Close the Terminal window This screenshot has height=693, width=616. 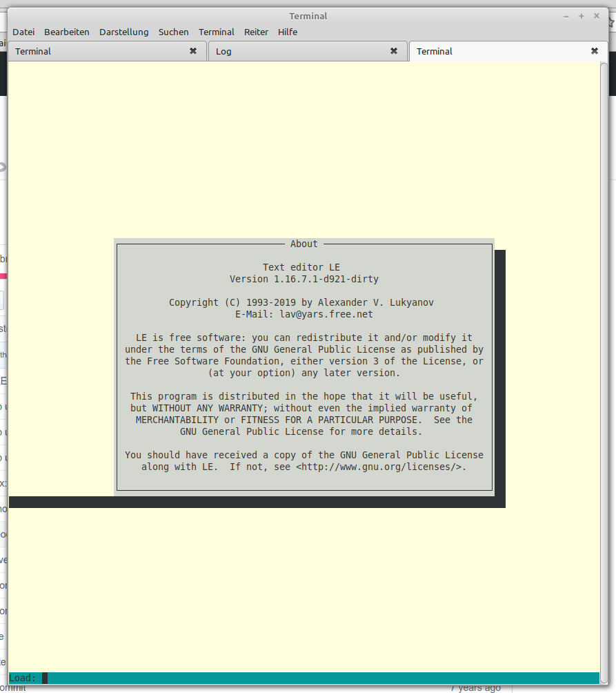[x=597, y=16]
